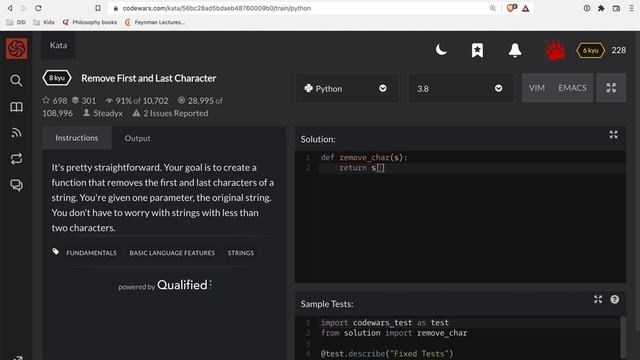Click sample tests line import codewars_test
Image resolution: width=640 pixels, height=360 pixels.
coord(384,323)
